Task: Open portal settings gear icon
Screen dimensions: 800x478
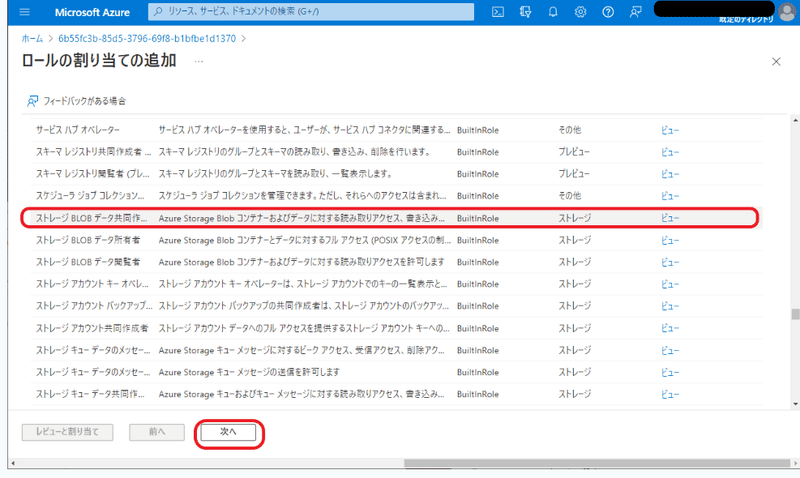Action: coord(580,12)
